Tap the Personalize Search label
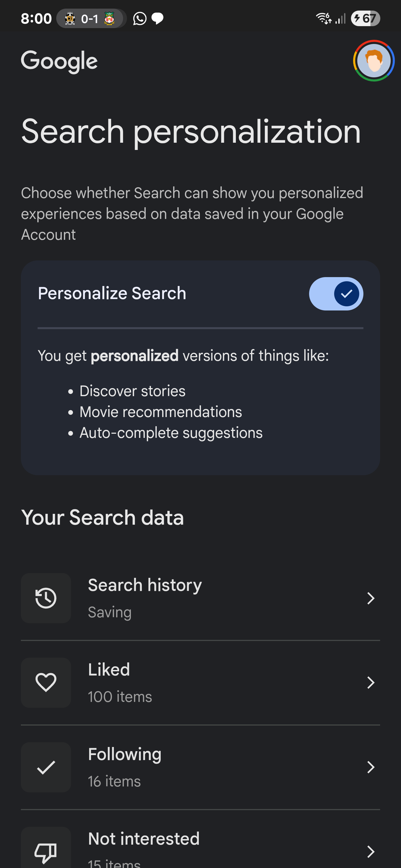The height and width of the screenshot is (868, 401). click(112, 293)
